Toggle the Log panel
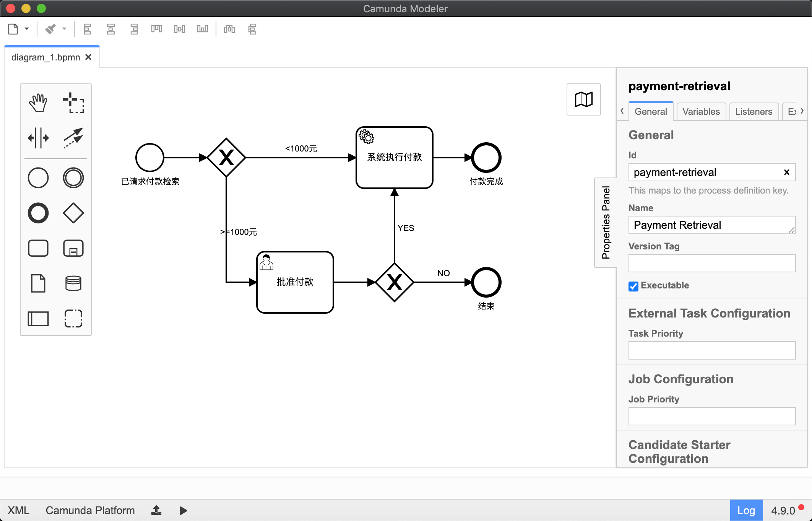The width and height of the screenshot is (812, 521). [746, 510]
